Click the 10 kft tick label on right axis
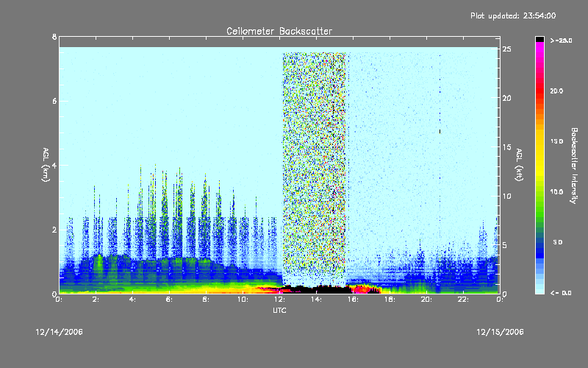 507,196
